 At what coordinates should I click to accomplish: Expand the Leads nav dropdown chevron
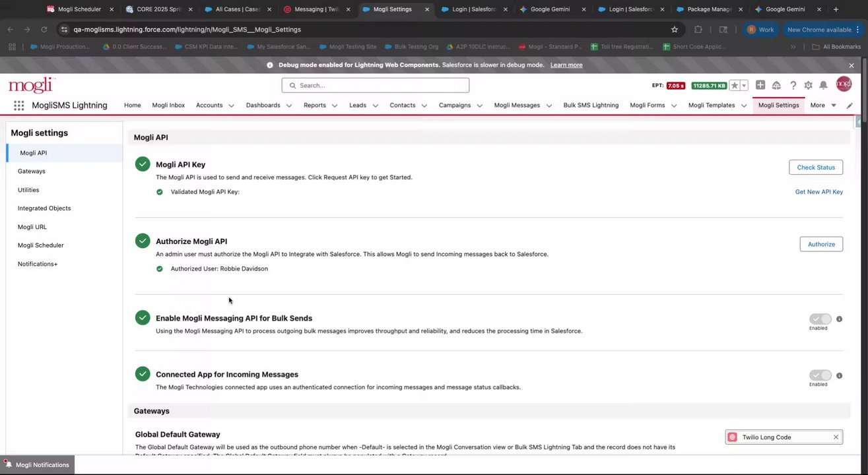point(375,106)
